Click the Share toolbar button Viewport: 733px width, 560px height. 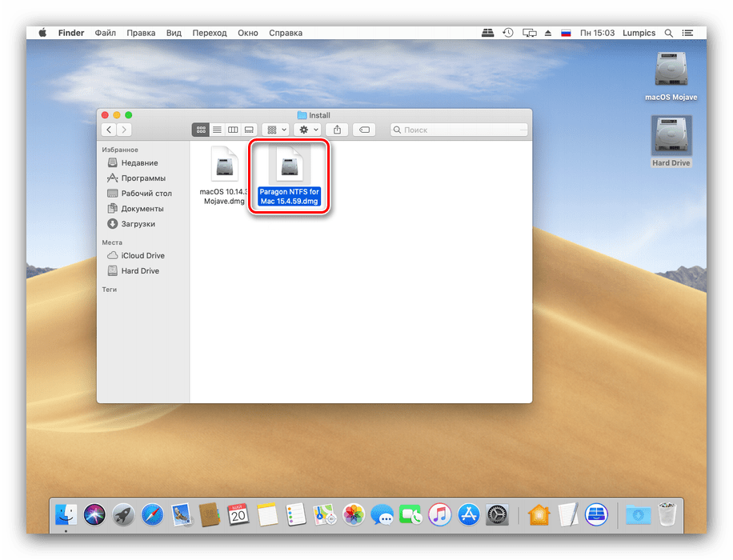tap(337, 130)
